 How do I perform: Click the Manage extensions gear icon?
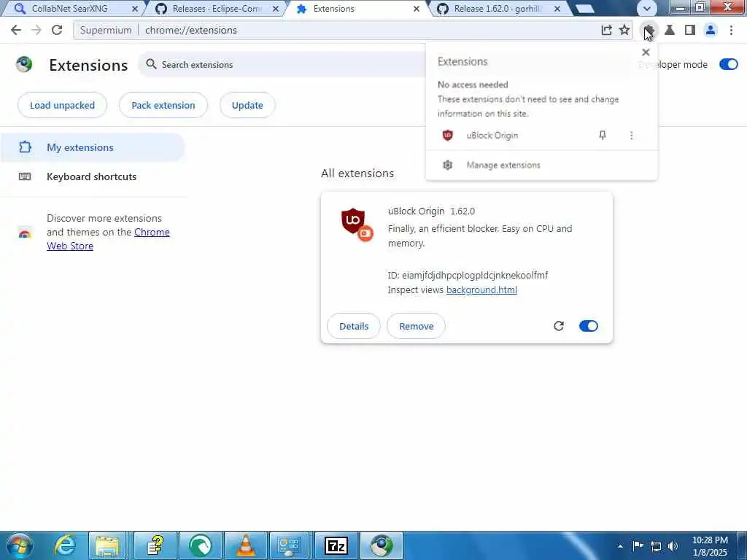447,165
